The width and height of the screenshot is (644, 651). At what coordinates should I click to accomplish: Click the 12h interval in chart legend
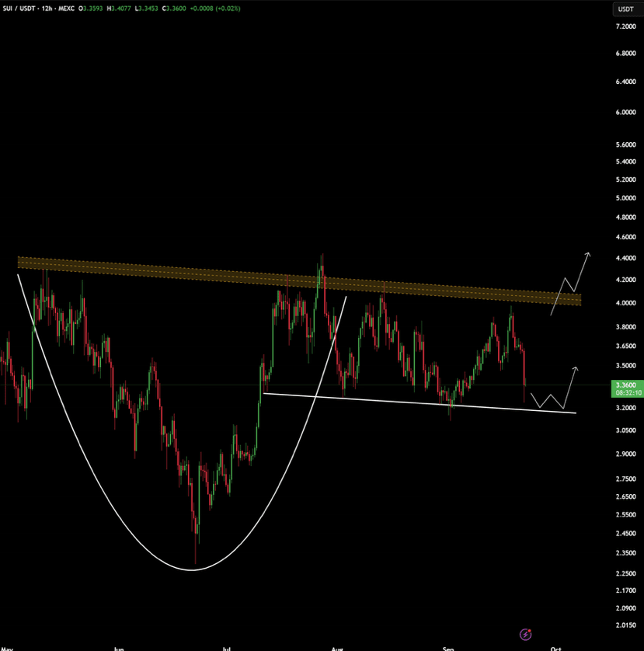click(x=47, y=9)
